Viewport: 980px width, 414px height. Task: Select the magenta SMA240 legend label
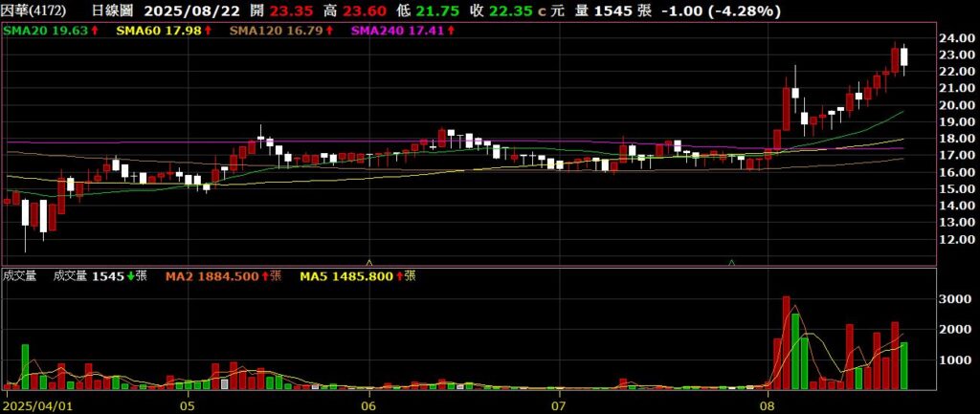point(396,31)
